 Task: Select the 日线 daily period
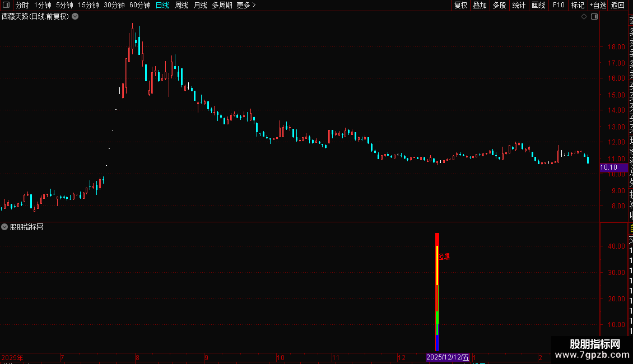click(x=162, y=5)
